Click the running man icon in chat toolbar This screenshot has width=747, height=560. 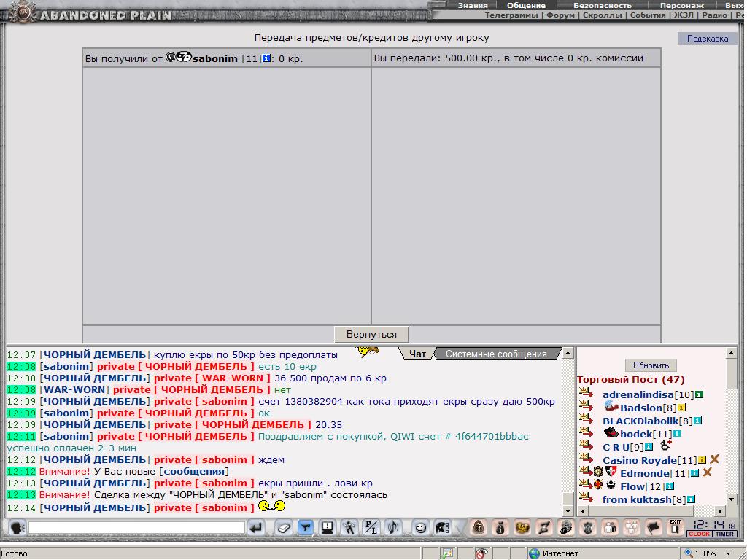(x=349, y=528)
